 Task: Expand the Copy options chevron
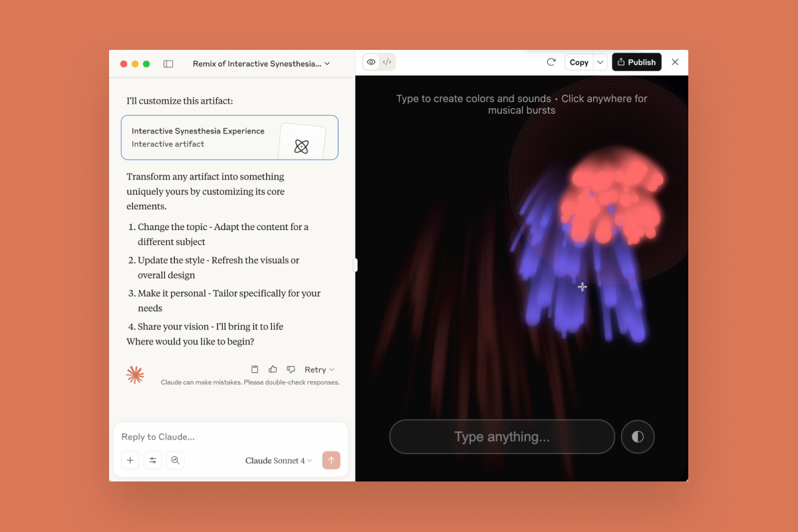click(x=600, y=62)
